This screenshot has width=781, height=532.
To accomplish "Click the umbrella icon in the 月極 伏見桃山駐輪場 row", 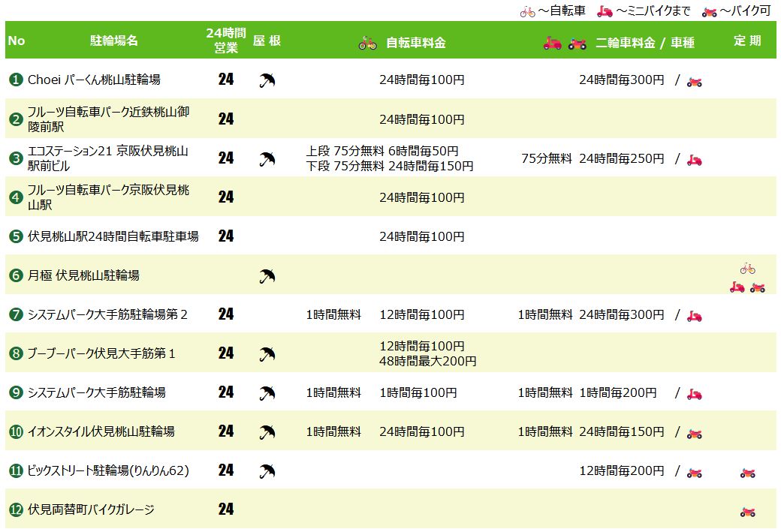I will (x=267, y=275).
